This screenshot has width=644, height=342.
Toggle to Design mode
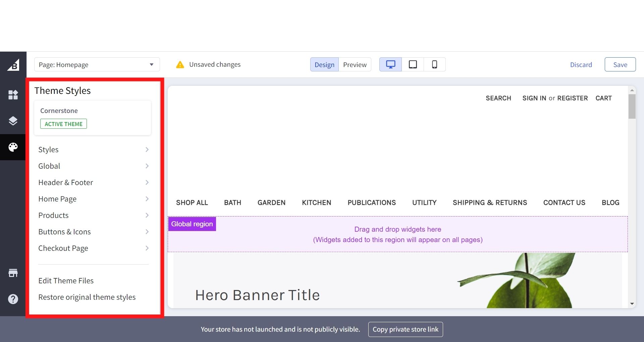(x=324, y=65)
